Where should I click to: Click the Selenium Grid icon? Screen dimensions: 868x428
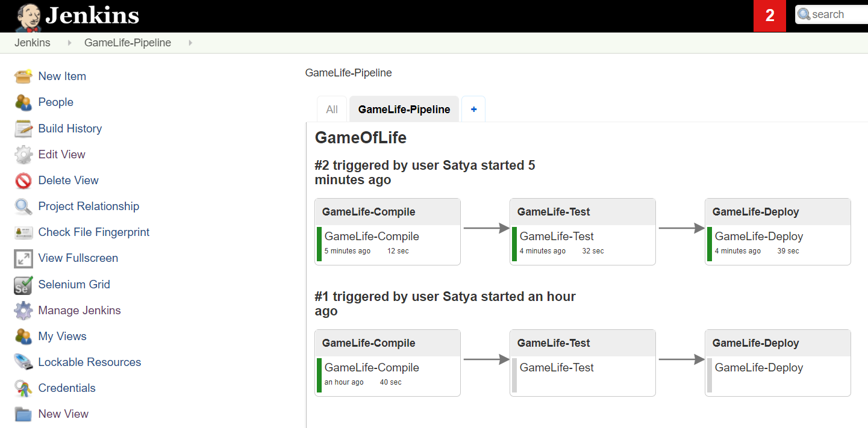(x=23, y=285)
